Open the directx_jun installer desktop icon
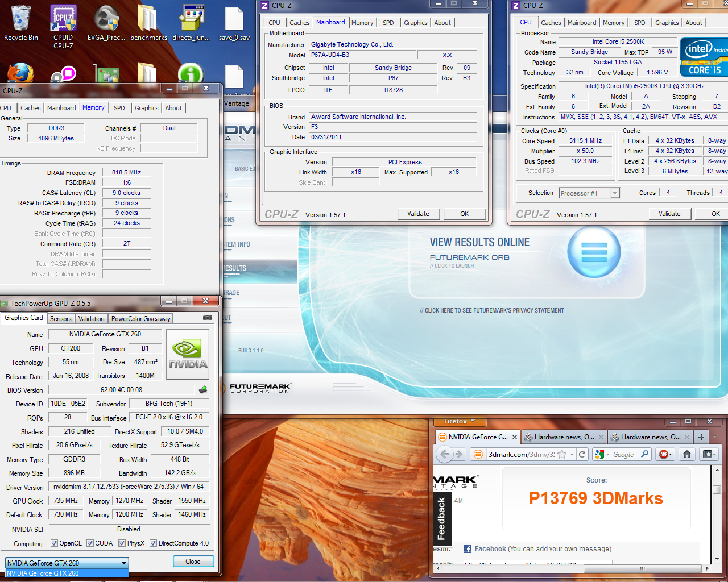Image resolution: width=728 pixels, height=582 pixels. (191, 23)
